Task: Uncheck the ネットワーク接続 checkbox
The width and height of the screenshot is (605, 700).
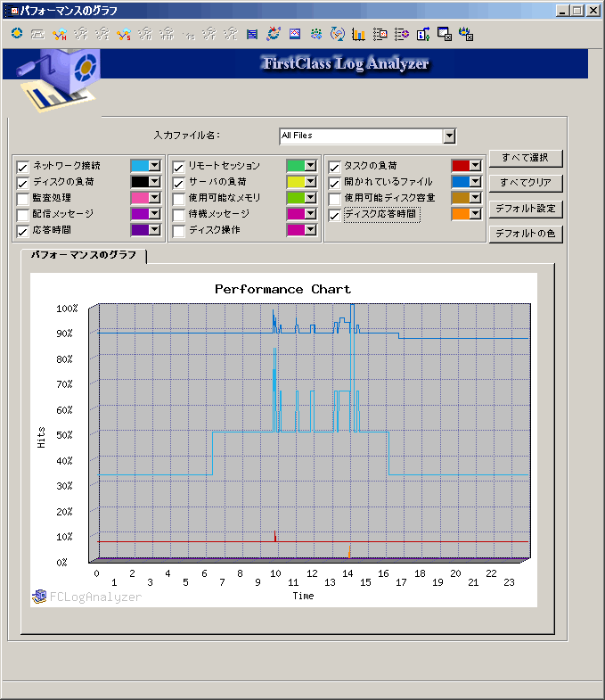Action: click(23, 167)
